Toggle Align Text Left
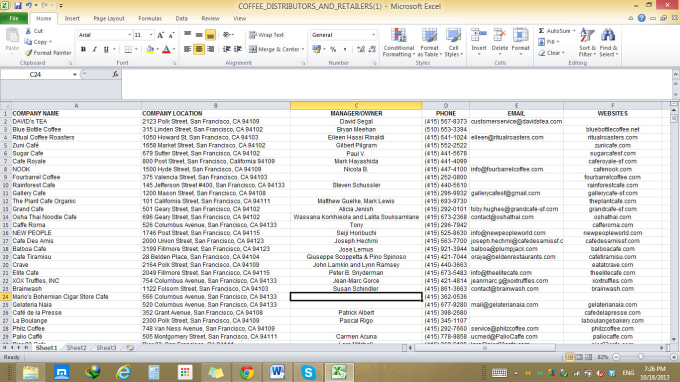The height and width of the screenshot is (382, 680). [x=187, y=49]
